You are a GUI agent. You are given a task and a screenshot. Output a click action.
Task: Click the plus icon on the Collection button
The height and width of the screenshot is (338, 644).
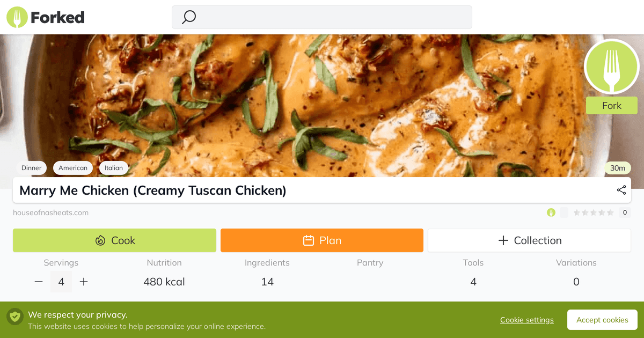click(503, 240)
